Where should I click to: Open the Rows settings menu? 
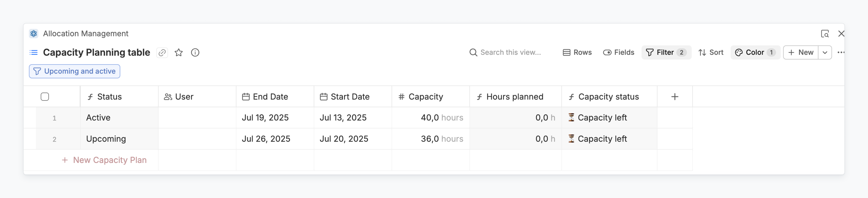pos(577,53)
